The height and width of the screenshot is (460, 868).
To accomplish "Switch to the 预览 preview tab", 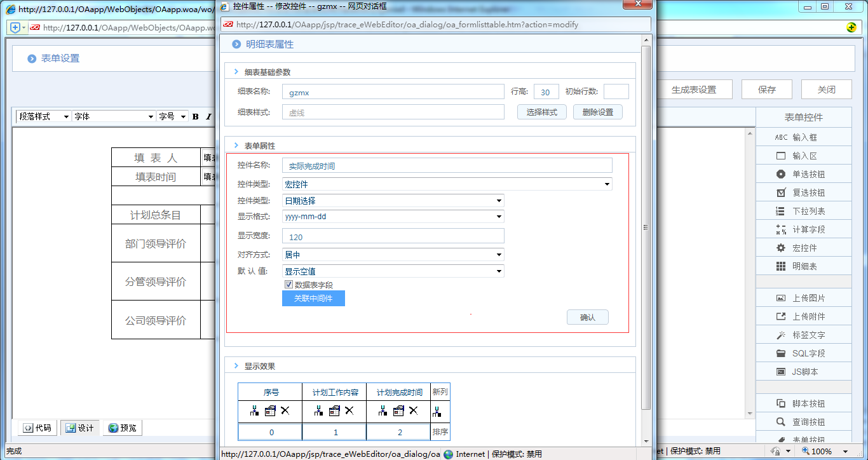I will 122,428.
